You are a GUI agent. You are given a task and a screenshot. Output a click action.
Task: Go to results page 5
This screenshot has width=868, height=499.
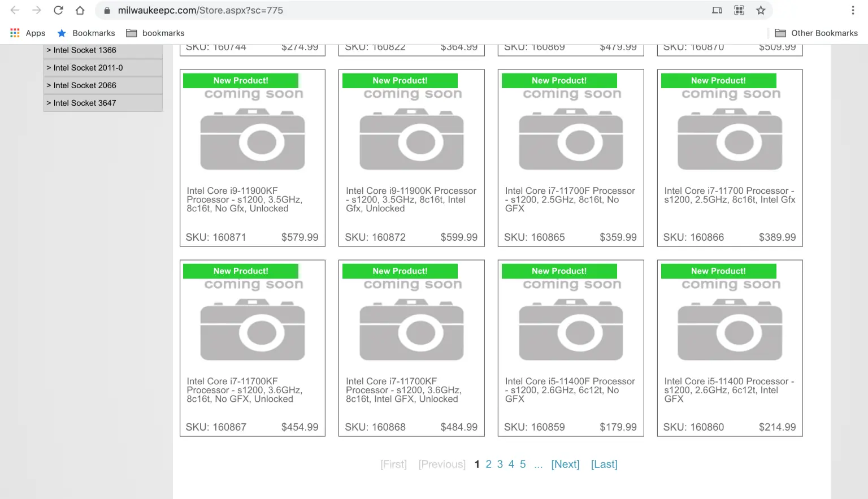tap(523, 464)
